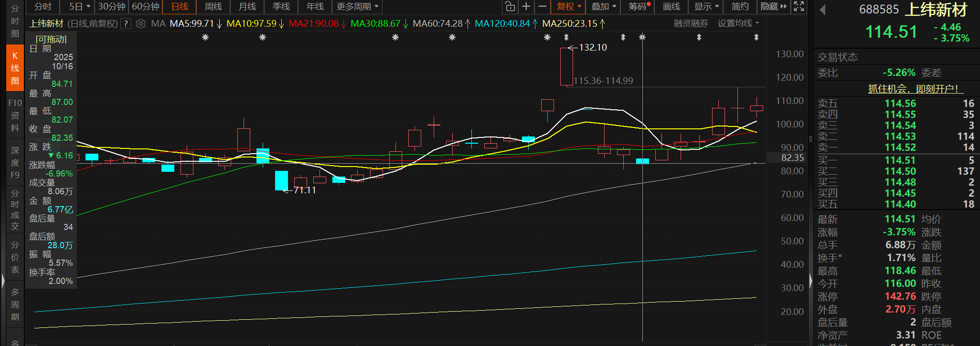The image size is (980, 346).
Task: Click the 买二 114.50 order row
Action: (896, 171)
